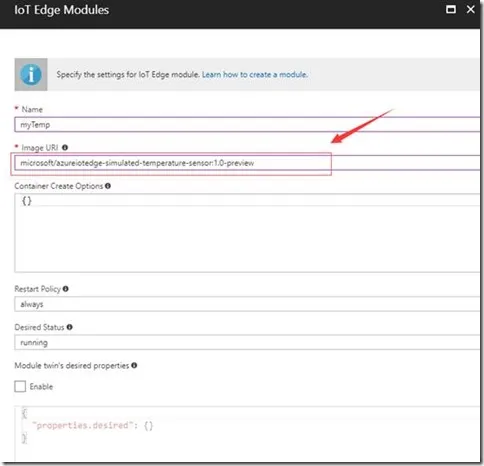
Task: Click info icon beside Container Create Options
Action: [x=108, y=186]
